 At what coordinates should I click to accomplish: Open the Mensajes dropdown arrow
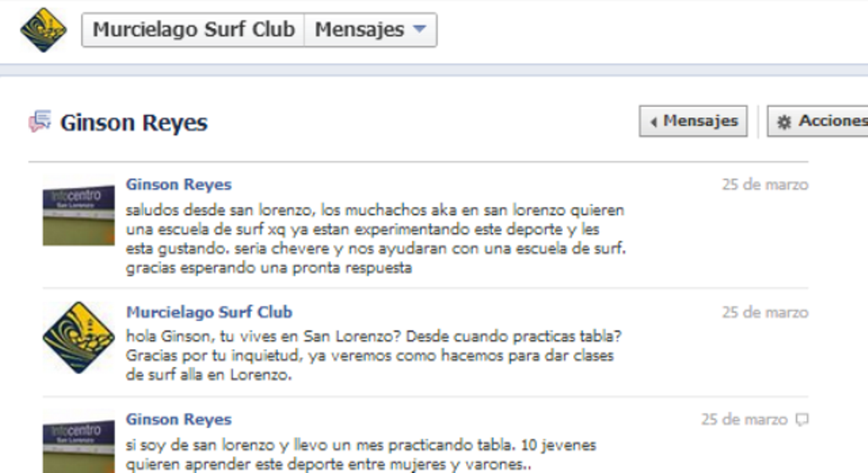coord(420,29)
